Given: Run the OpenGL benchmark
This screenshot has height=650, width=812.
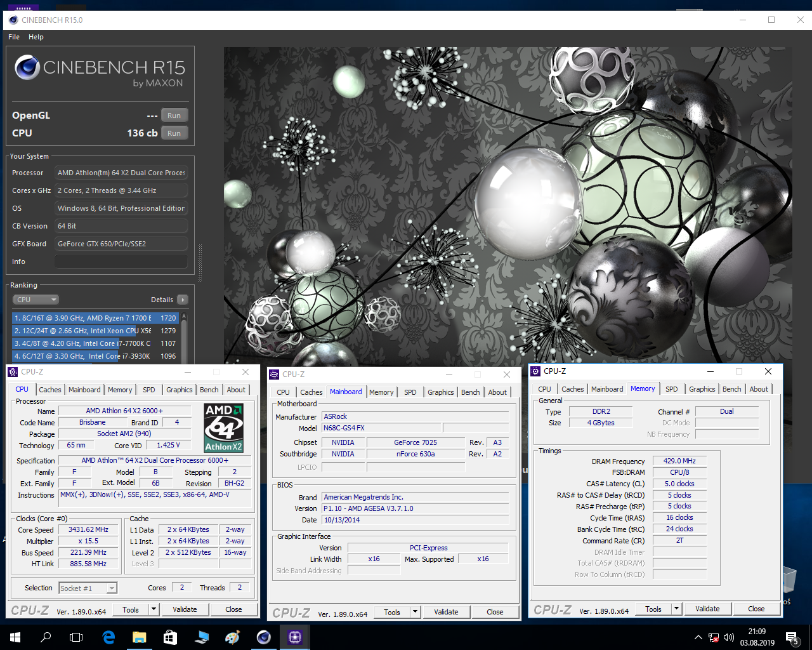Looking at the screenshot, I should [174, 116].
